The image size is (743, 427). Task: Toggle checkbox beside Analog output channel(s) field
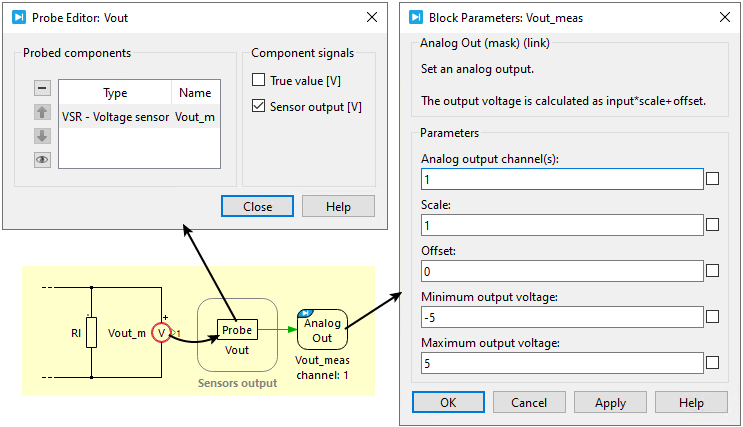[713, 179]
